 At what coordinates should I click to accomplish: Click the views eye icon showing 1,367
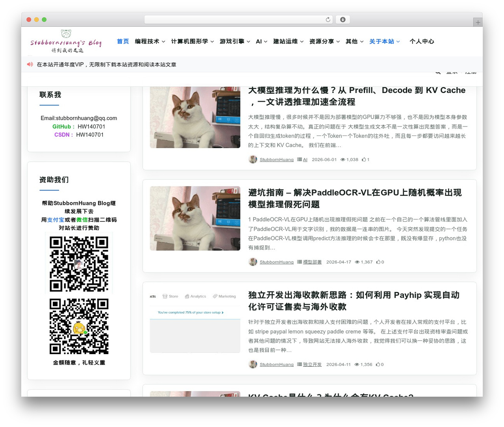click(357, 262)
